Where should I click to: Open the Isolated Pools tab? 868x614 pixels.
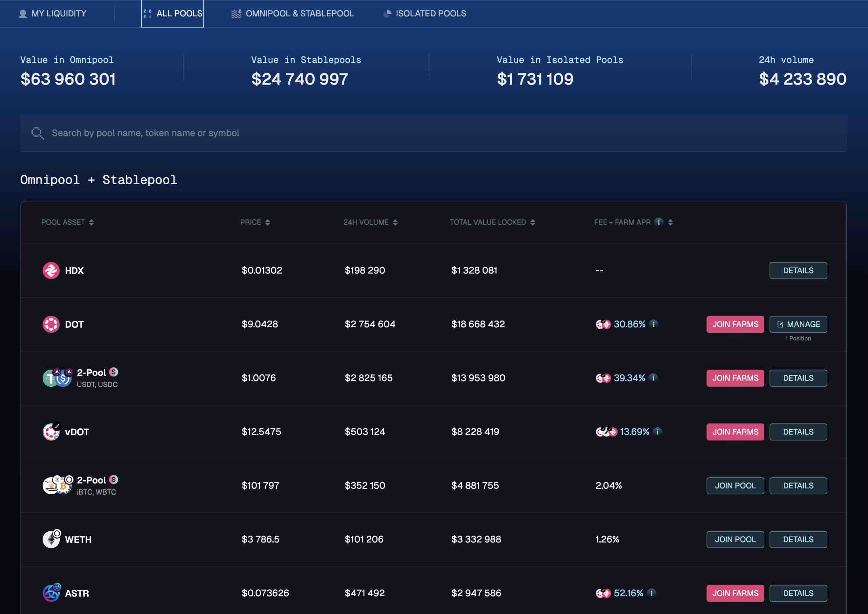click(424, 13)
